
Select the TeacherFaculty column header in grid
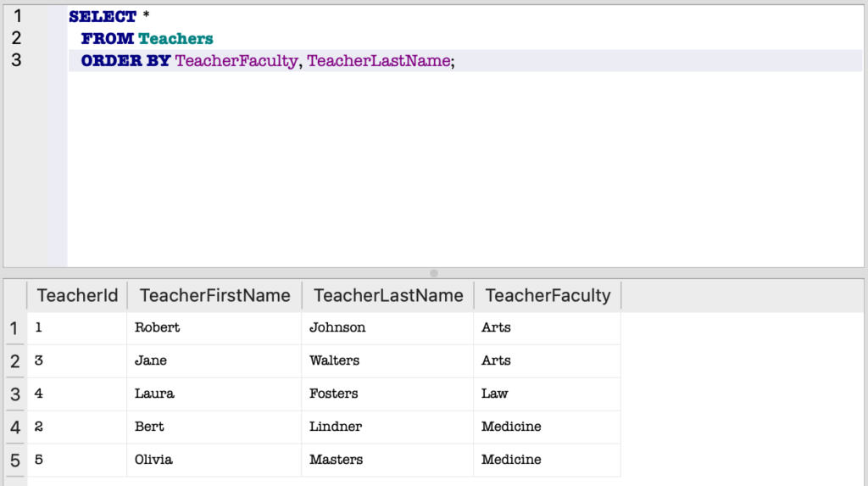click(548, 295)
